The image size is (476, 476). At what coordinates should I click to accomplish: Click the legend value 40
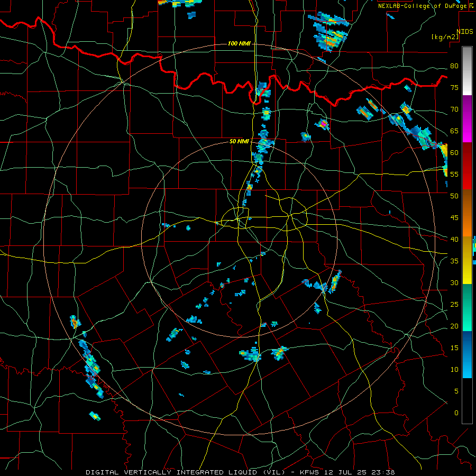[x=454, y=239]
